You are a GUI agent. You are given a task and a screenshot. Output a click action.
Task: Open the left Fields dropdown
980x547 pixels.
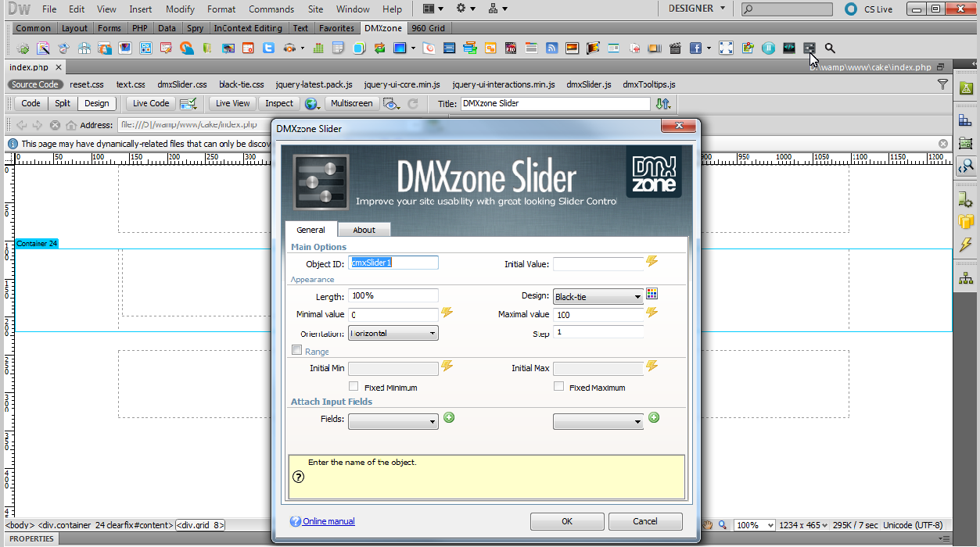[393, 422]
